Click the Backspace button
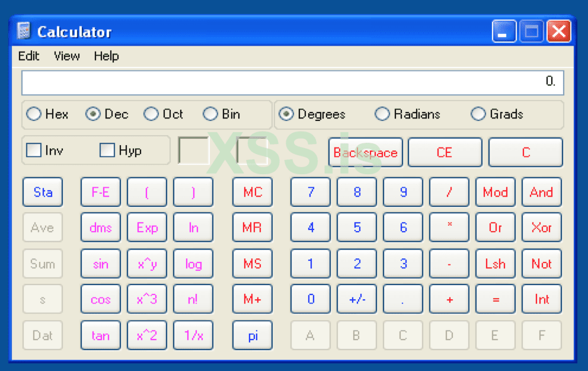 coord(366,152)
